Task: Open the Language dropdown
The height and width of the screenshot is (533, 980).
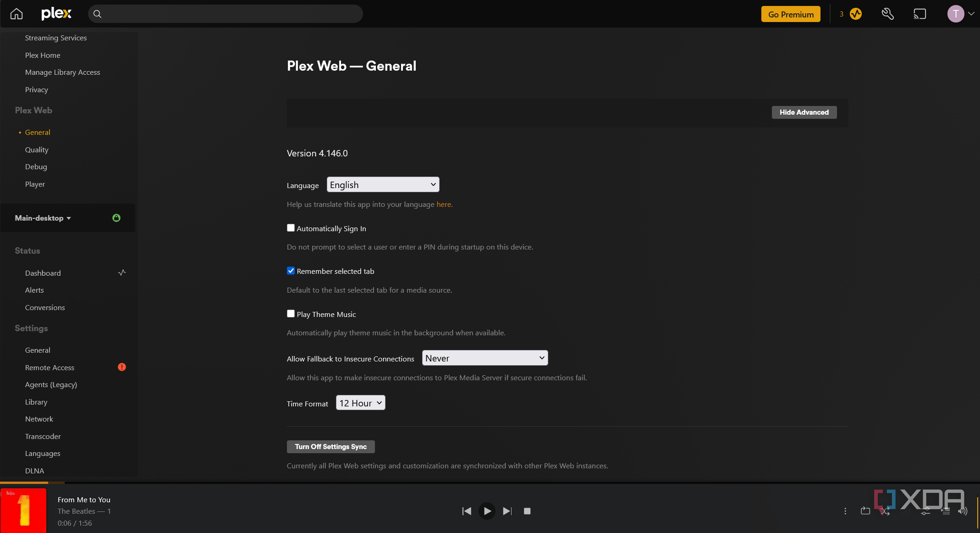Action: (383, 184)
